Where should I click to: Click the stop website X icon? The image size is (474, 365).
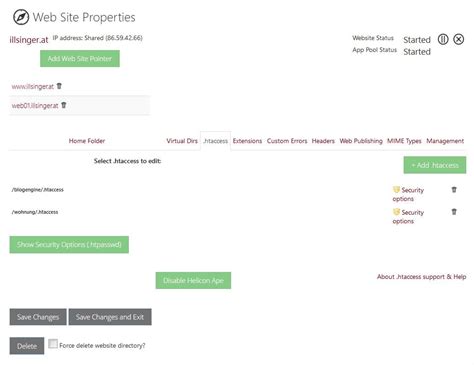(459, 39)
